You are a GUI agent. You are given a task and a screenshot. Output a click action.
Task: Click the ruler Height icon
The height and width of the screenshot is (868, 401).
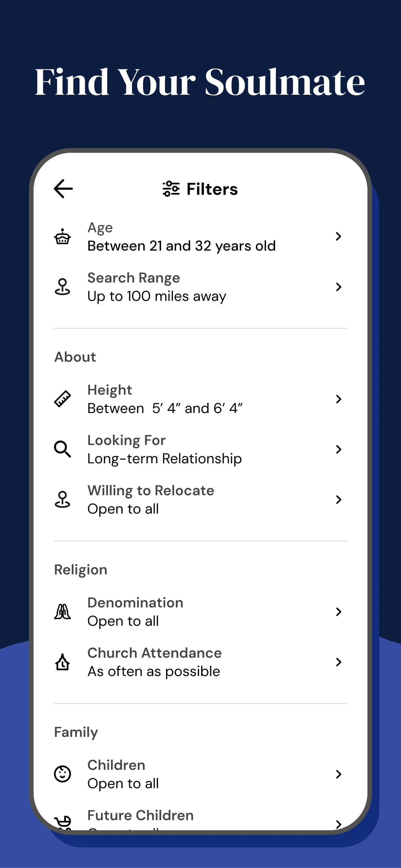[63, 399]
